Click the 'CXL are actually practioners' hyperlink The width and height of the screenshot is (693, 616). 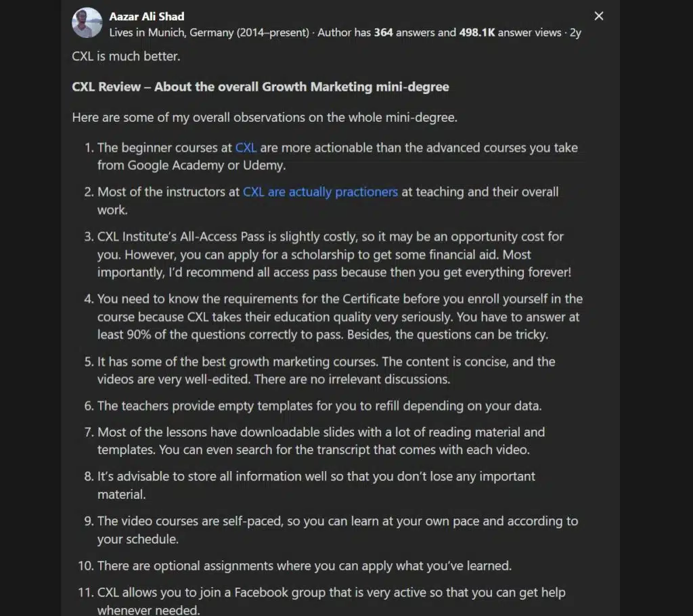click(320, 192)
